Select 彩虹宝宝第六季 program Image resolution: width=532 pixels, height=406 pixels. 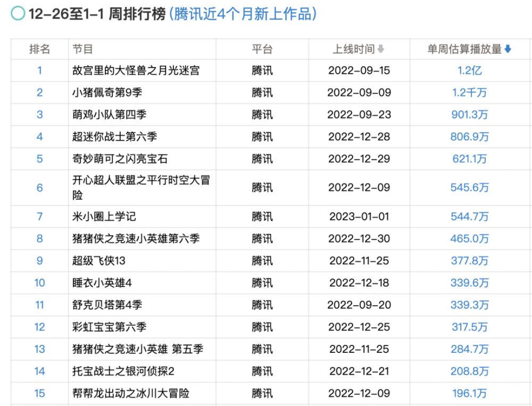(x=109, y=327)
